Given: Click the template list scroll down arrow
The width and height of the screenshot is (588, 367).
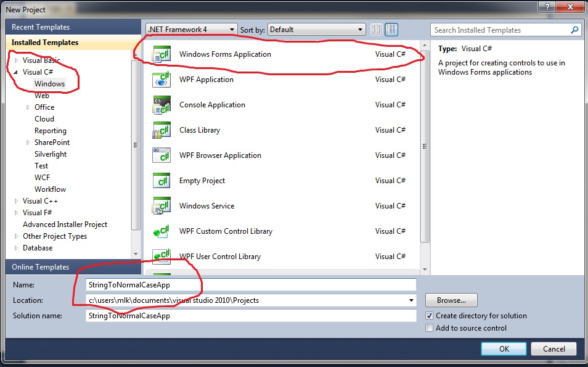Looking at the screenshot, I should coord(425,270).
